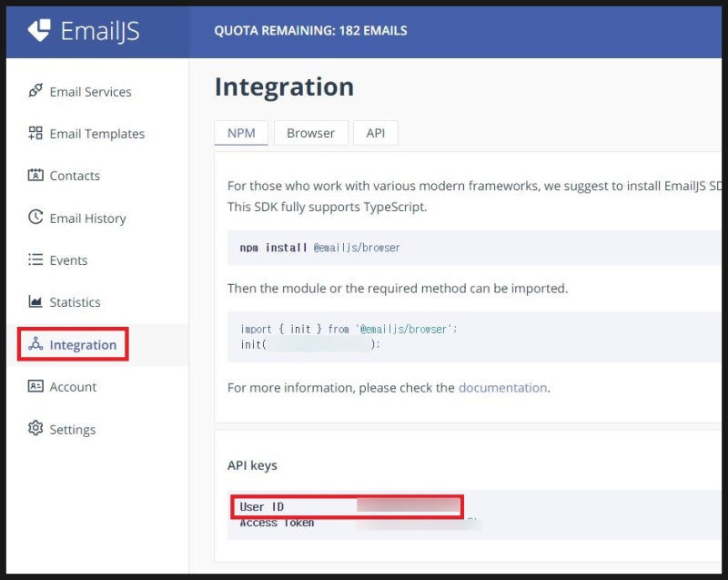Image resolution: width=728 pixels, height=580 pixels.
Task: Click the API keys section heading
Action: (251, 465)
